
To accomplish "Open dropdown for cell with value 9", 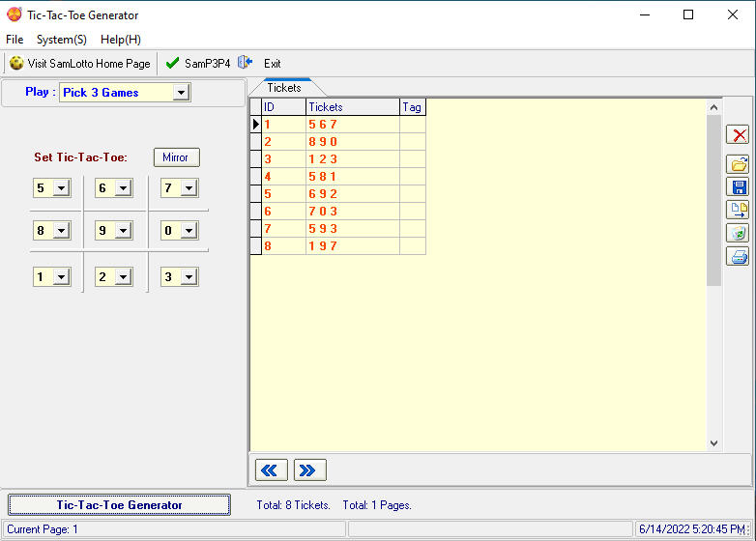I will coord(123,231).
